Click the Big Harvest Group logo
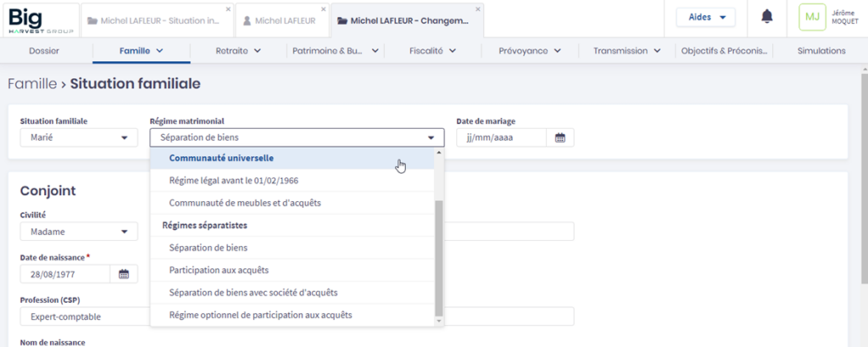Viewport: 868px width, 347px height. (x=38, y=19)
